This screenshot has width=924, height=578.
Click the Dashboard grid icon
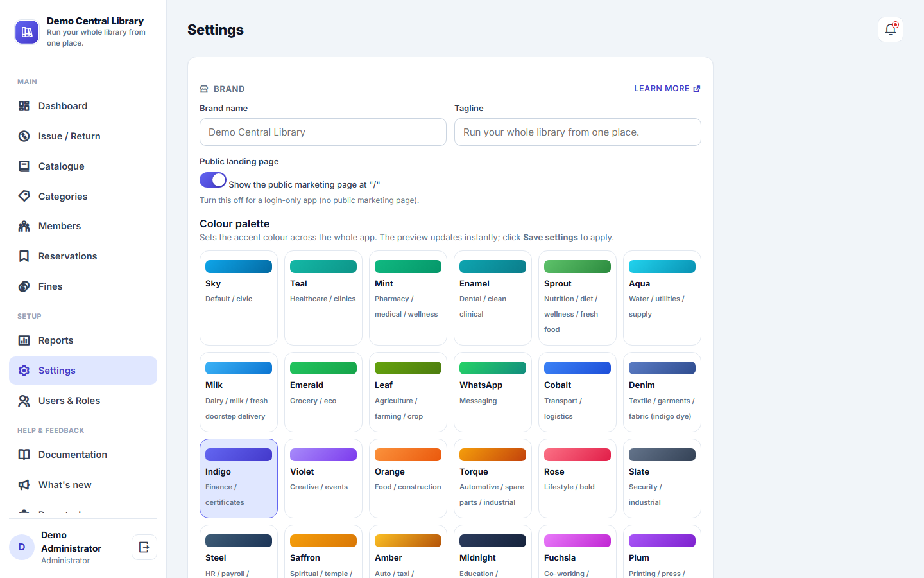pos(24,106)
